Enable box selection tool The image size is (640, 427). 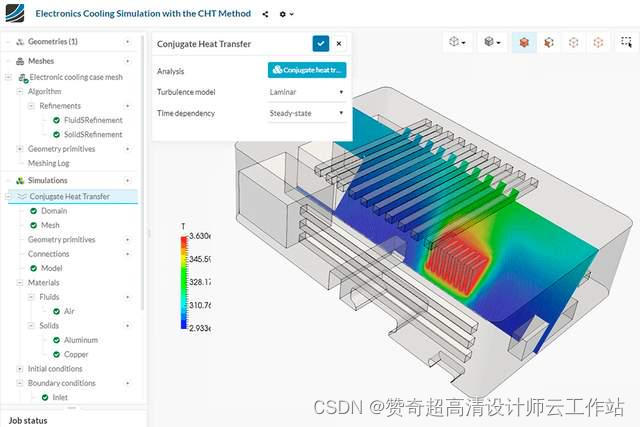tap(626, 42)
